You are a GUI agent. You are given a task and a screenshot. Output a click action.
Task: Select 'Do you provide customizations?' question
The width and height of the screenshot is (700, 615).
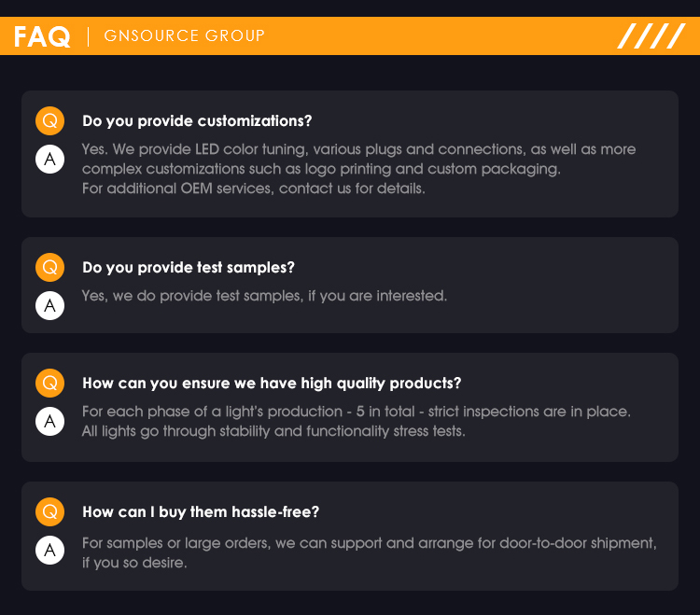point(197,121)
